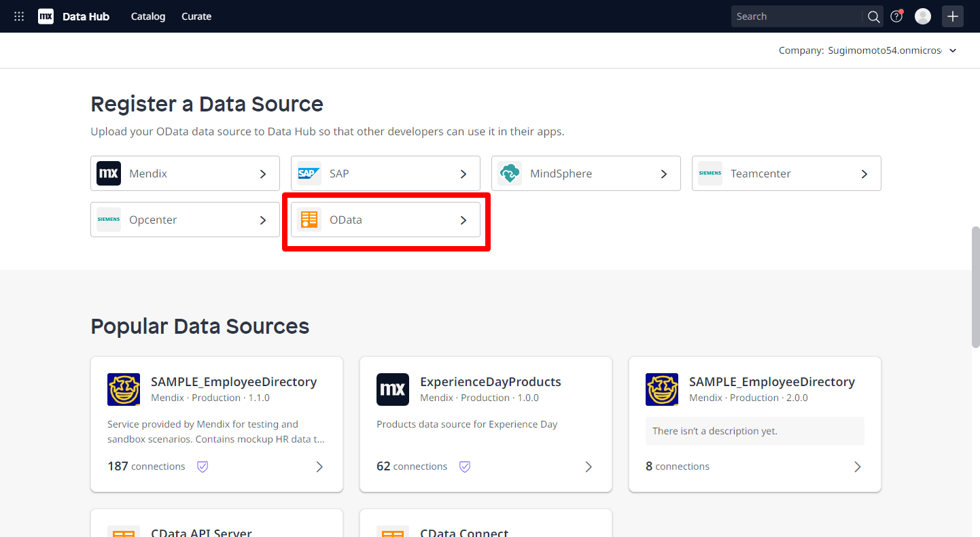
Task: Open the app switcher grid icon
Action: coord(19,16)
